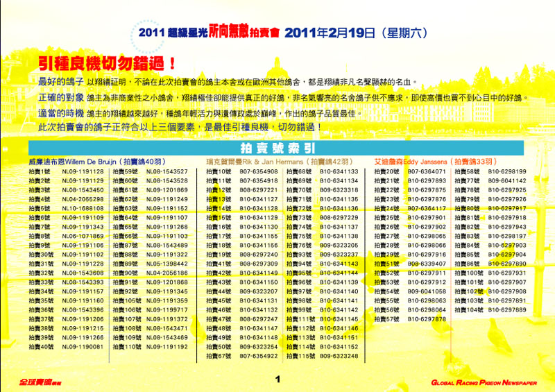Click lot label 拍賣105號
The width and height of the screenshot is (555, 392).
click(127, 300)
